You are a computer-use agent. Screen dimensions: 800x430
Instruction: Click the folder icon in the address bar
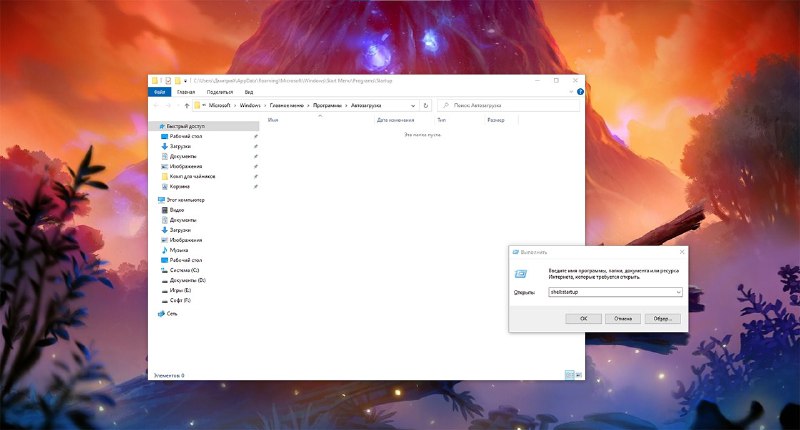point(197,106)
